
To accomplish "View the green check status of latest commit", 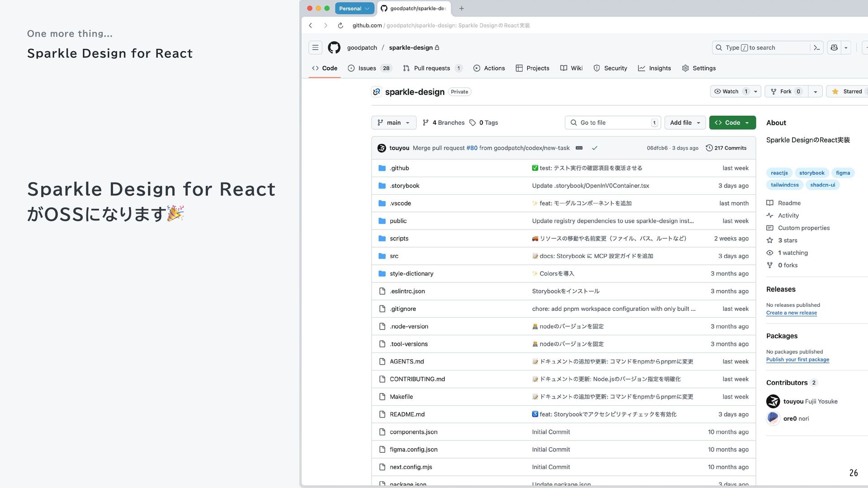I will (x=594, y=148).
